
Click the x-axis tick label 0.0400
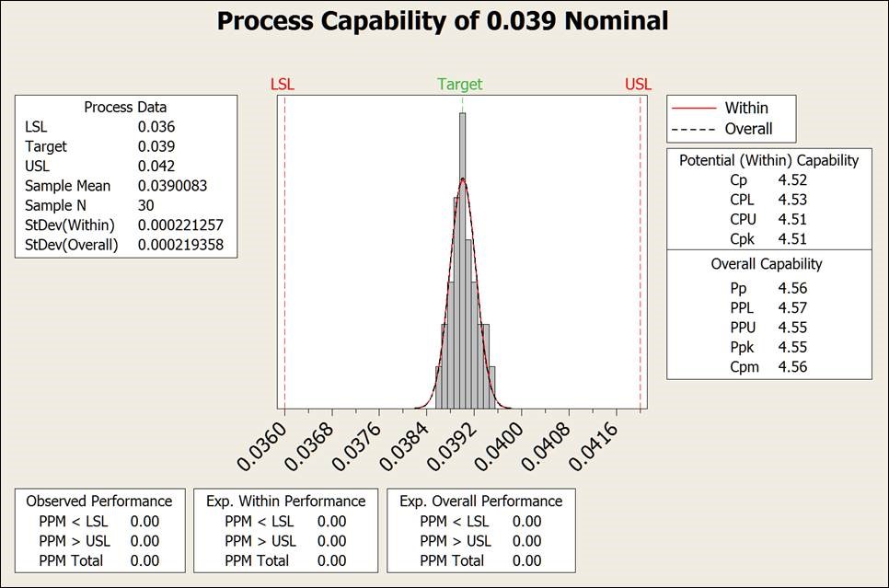click(x=499, y=447)
